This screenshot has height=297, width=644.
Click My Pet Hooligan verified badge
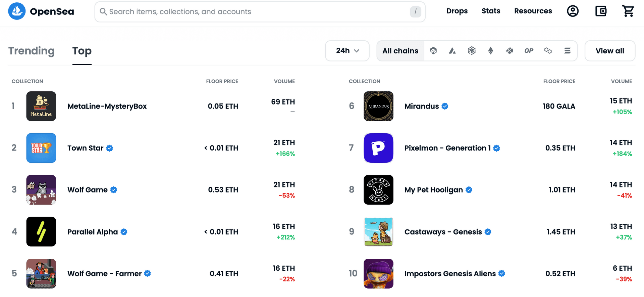pyautogui.click(x=469, y=190)
